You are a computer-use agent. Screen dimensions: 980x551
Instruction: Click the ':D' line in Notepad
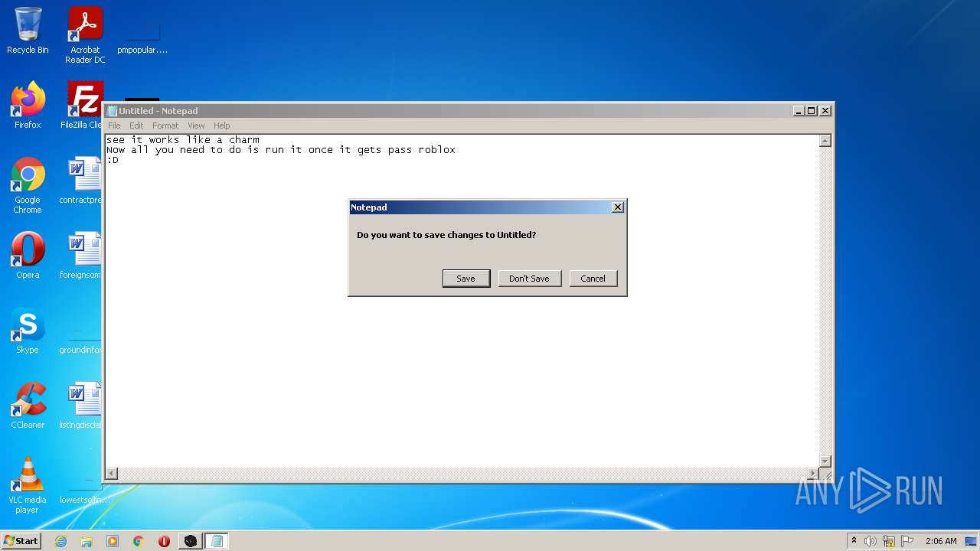[113, 160]
